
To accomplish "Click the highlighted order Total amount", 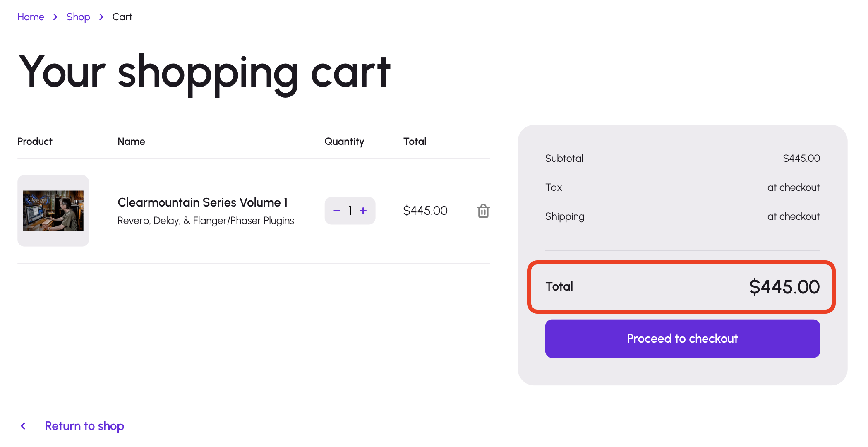I will (x=784, y=287).
